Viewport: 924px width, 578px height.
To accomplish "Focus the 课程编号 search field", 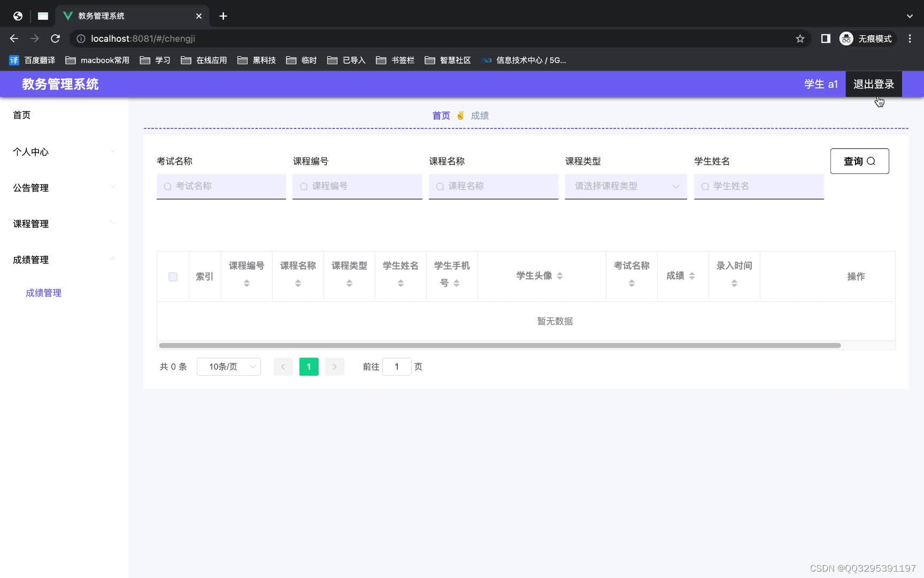I will pos(357,186).
